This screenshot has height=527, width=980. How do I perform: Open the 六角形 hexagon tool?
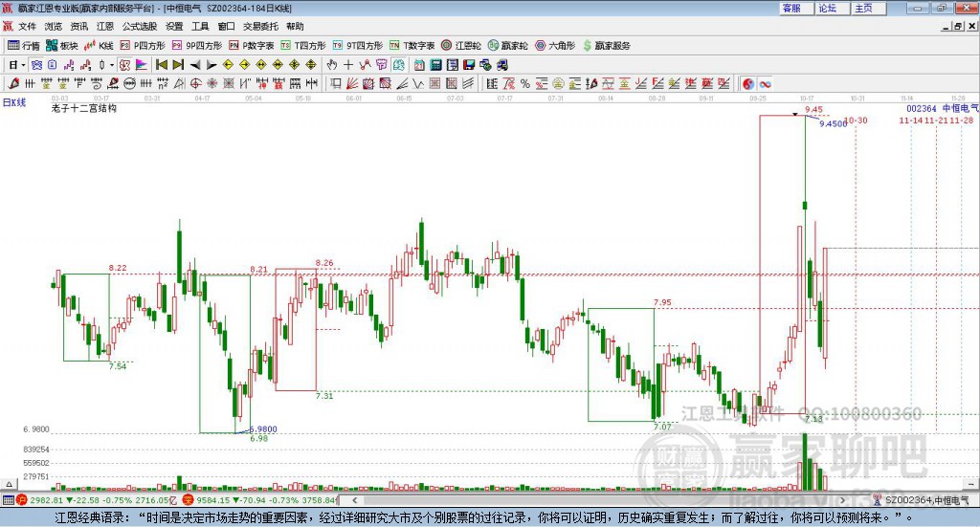(x=555, y=46)
